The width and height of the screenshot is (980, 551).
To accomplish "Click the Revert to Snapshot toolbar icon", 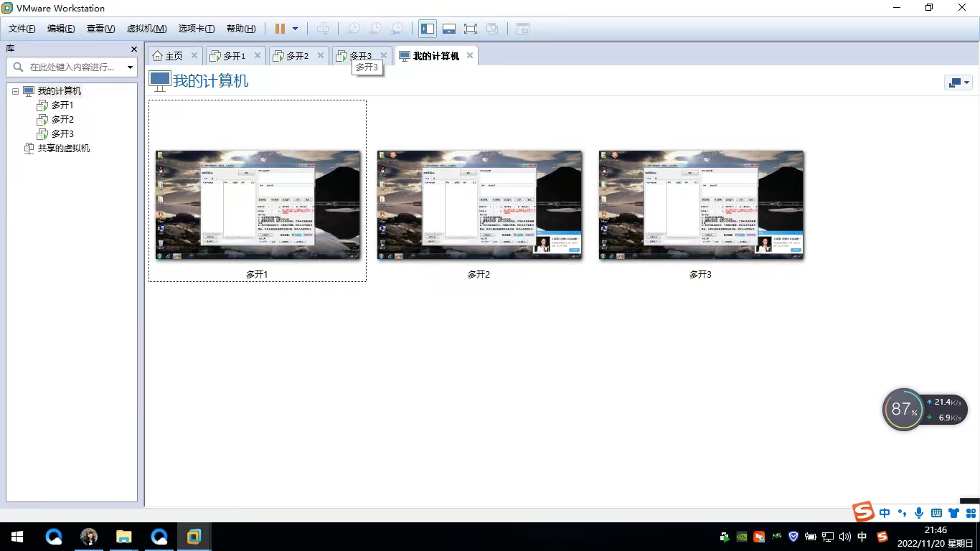I will [x=375, y=29].
